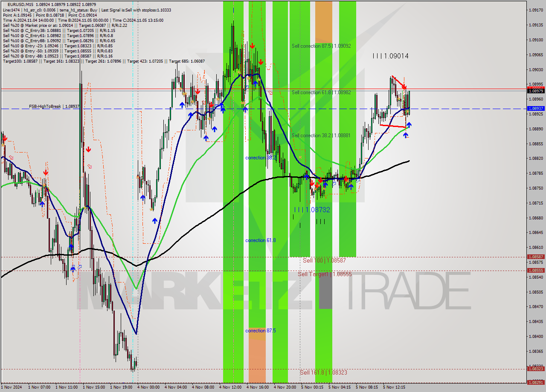Click 1.08750 on the price axis

(536, 188)
